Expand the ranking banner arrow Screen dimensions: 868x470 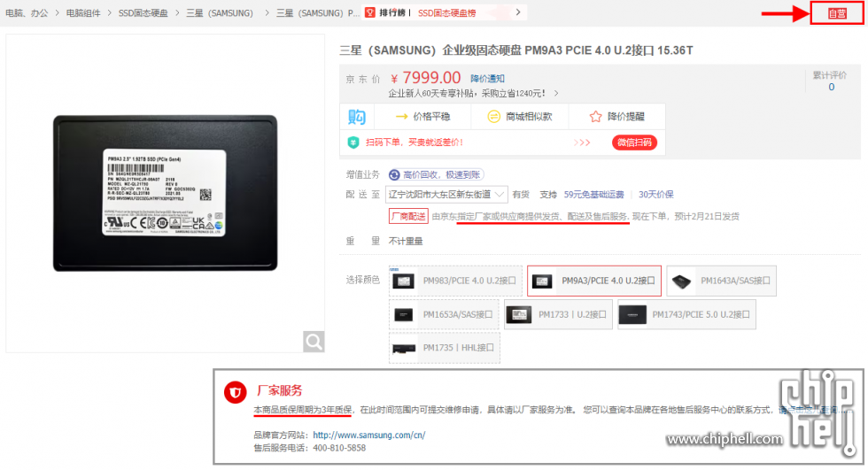pyautogui.click(x=517, y=12)
